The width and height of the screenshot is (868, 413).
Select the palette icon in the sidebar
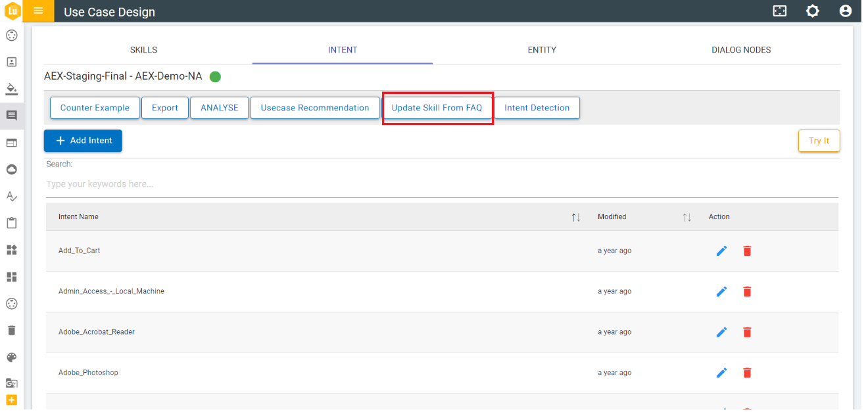(11, 357)
